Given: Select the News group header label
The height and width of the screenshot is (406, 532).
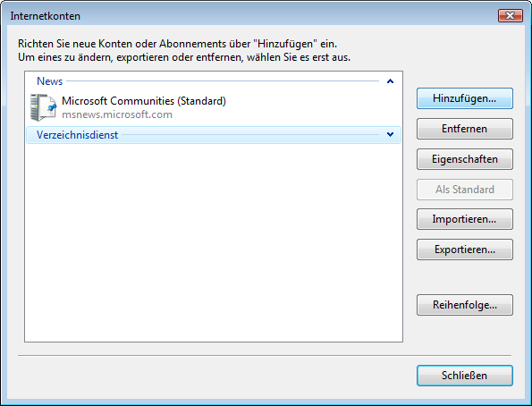Looking at the screenshot, I should click(49, 81).
